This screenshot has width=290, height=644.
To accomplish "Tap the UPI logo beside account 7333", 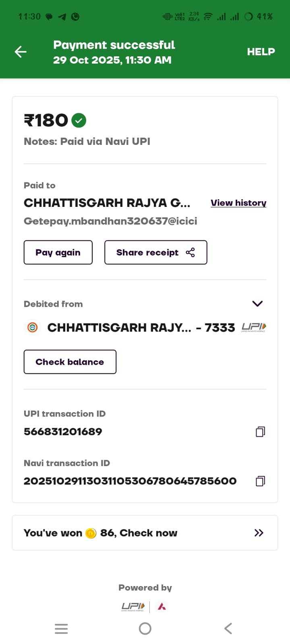I will coord(254,328).
